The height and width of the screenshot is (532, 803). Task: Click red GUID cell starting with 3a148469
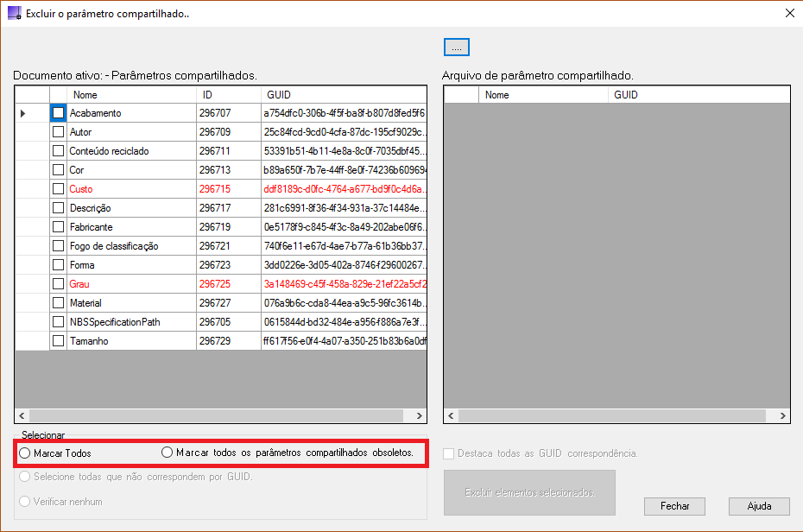[344, 283]
